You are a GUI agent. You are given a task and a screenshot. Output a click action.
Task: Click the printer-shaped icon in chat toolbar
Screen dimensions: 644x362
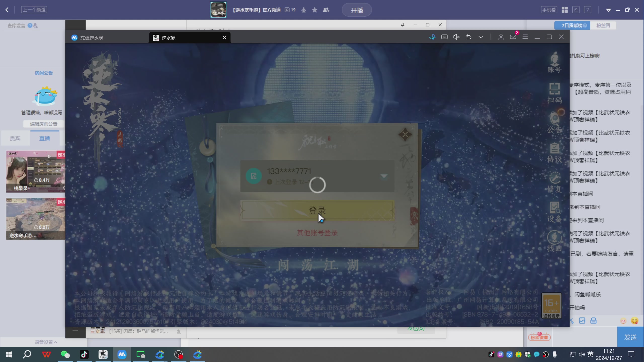point(593,321)
